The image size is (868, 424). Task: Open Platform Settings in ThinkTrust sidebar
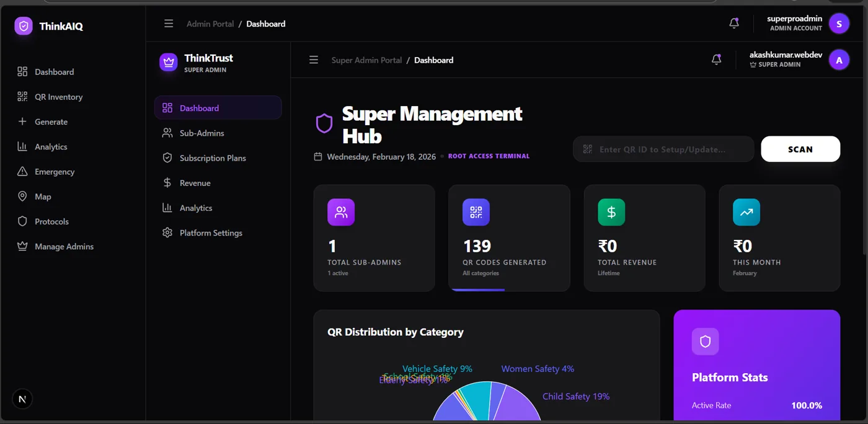(x=218, y=233)
